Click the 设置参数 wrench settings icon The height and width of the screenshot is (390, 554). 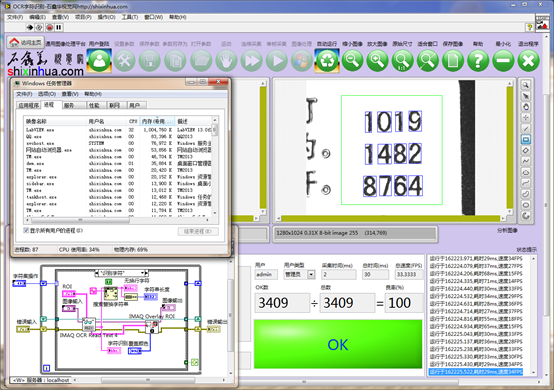click(124, 61)
